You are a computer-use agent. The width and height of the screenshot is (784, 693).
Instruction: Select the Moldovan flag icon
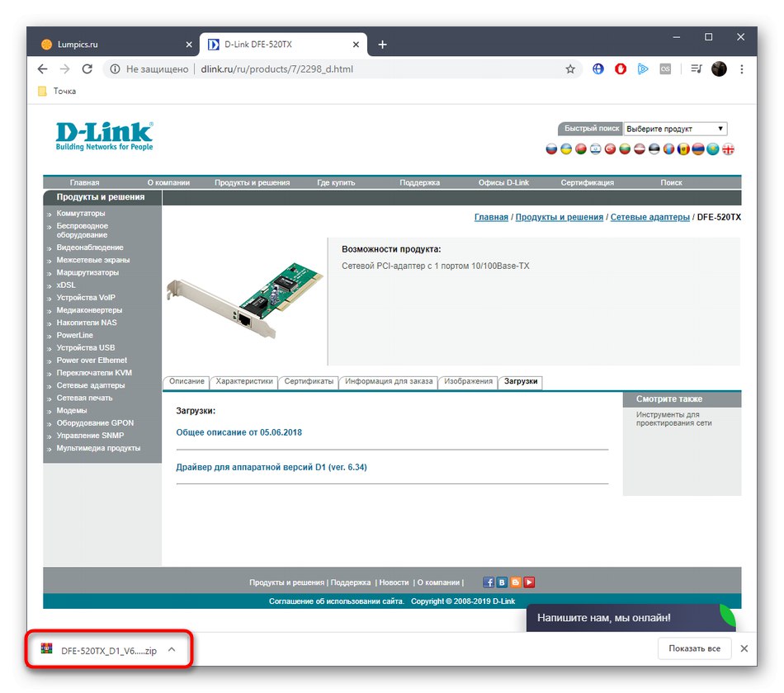coord(683,149)
